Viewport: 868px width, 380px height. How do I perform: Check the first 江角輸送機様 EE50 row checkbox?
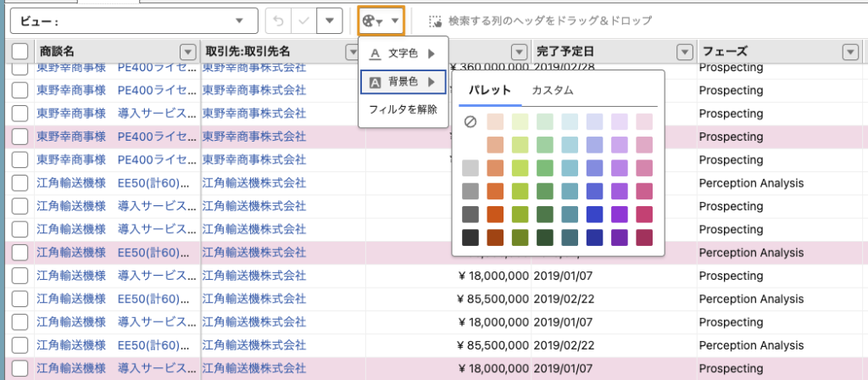click(19, 182)
